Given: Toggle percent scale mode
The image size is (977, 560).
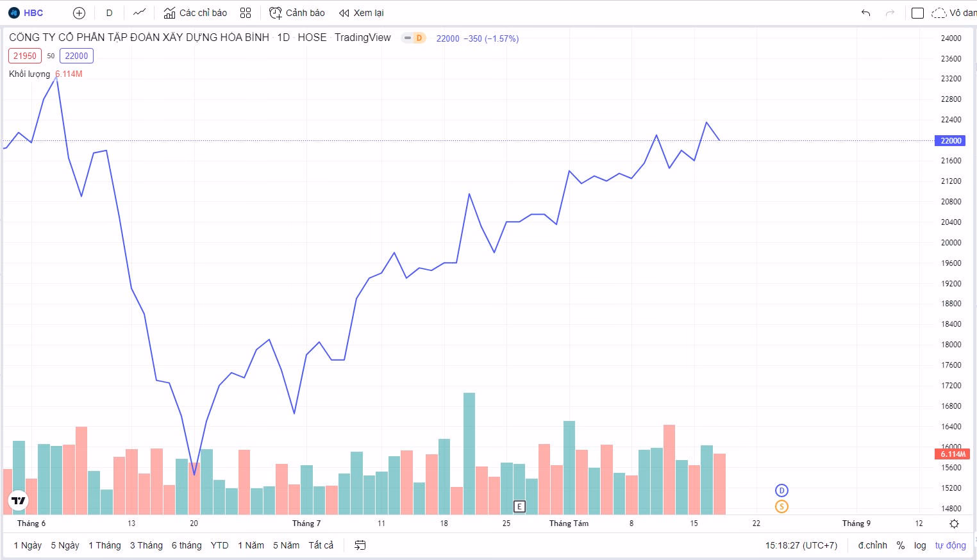Looking at the screenshot, I should 900,545.
